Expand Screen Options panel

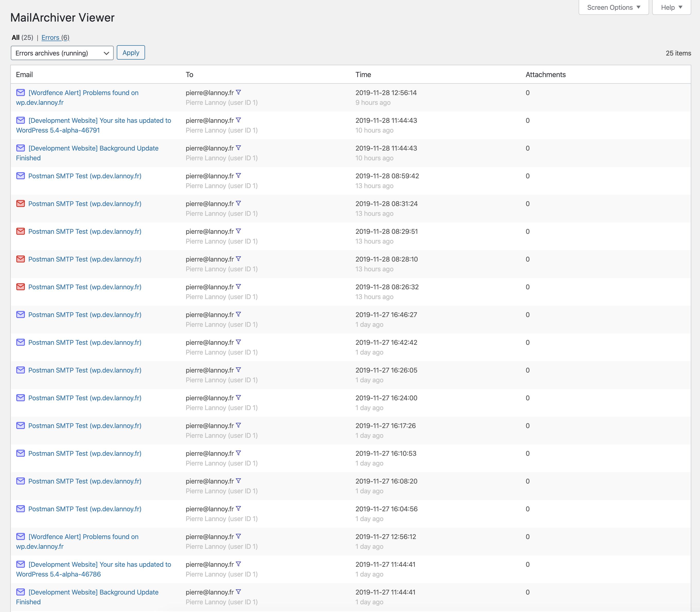[613, 7]
